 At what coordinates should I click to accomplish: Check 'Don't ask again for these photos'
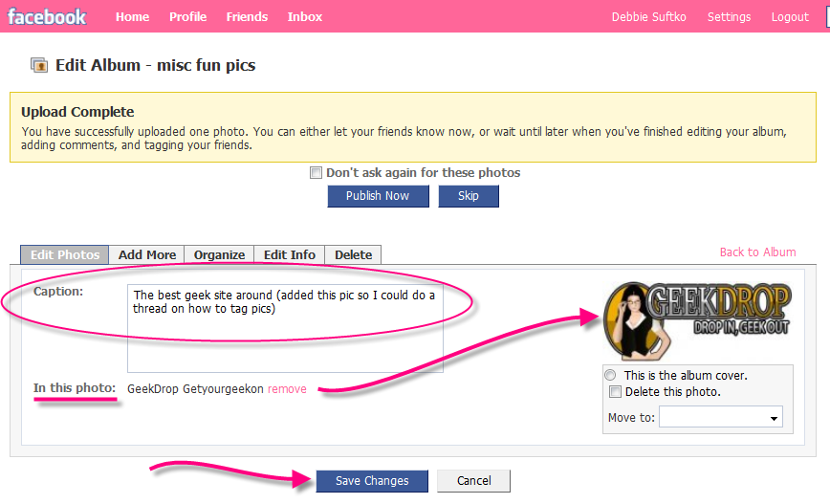point(316,173)
